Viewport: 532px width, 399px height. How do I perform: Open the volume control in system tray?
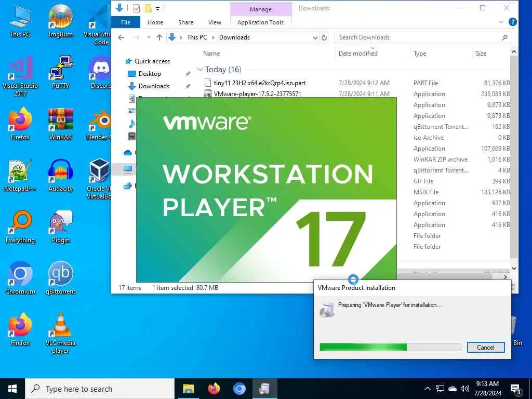[465, 389]
